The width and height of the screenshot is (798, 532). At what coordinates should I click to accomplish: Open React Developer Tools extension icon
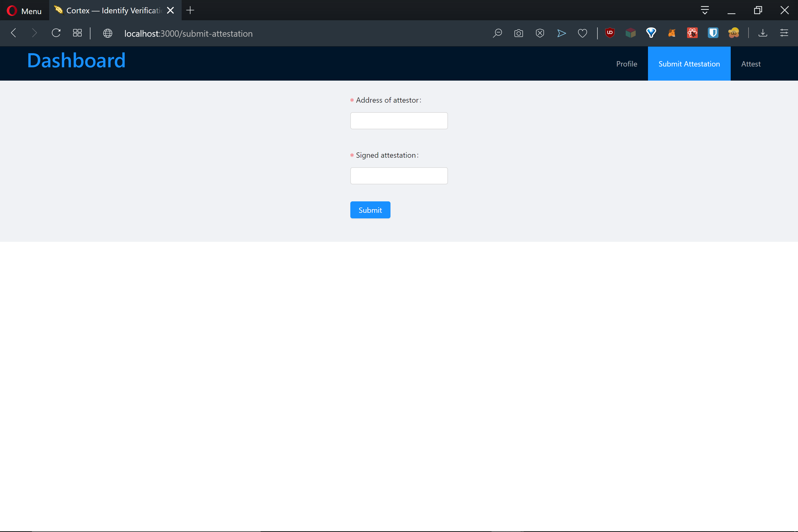point(692,33)
